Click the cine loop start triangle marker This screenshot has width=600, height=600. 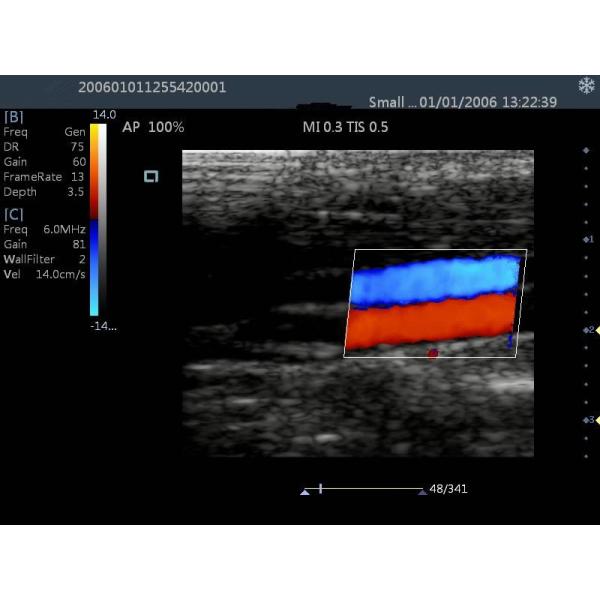(x=305, y=491)
